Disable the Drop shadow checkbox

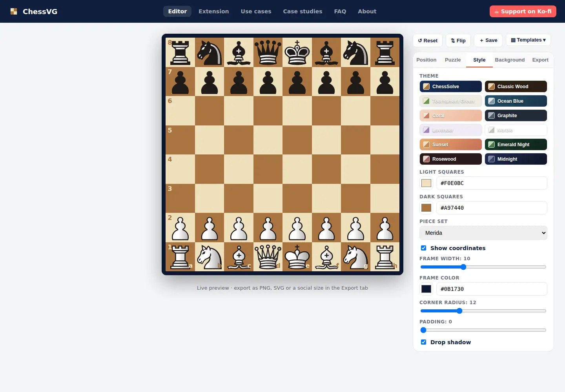[423, 342]
